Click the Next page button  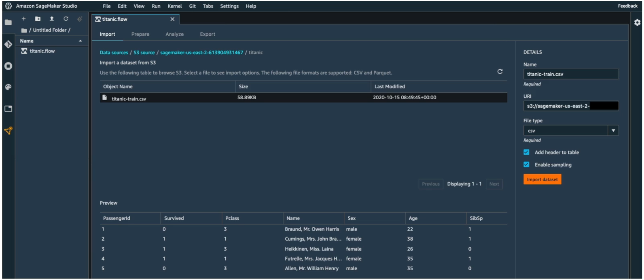pyautogui.click(x=494, y=184)
